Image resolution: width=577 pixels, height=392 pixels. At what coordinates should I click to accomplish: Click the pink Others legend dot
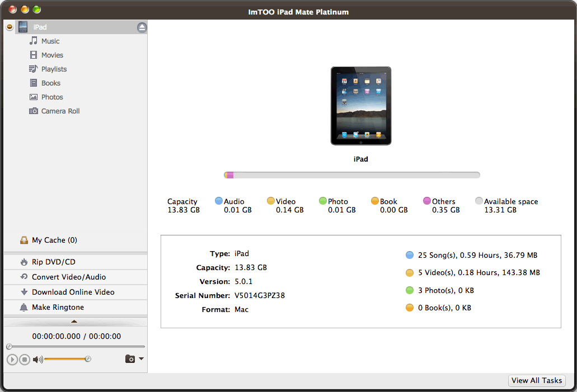427,201
